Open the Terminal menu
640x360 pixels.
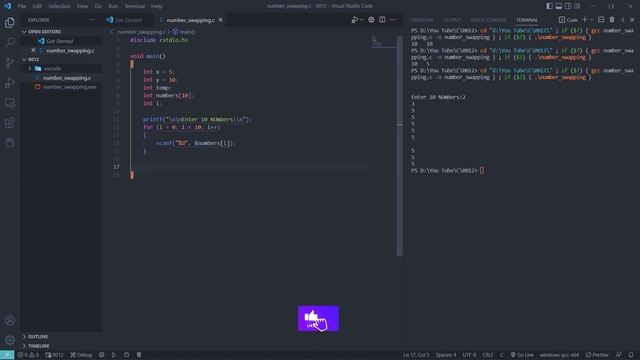click(x=135, y=6)
